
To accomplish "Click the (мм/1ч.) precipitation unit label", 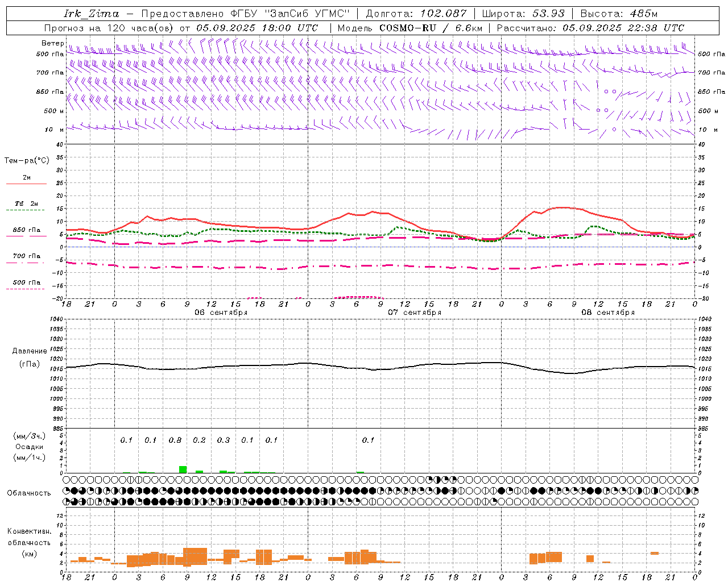I will point(30,458).
